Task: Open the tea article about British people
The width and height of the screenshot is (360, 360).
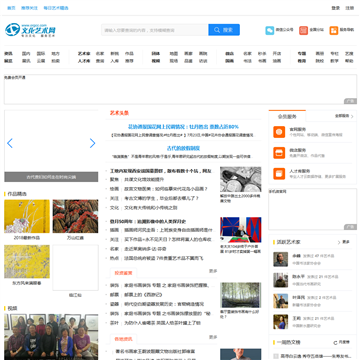Action: click(x=162, y=323)
